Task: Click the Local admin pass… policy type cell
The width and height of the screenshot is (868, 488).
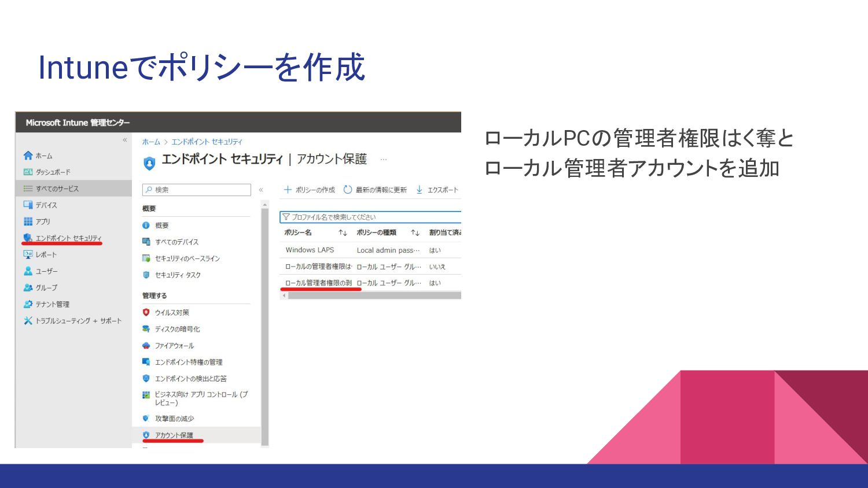Action: tap(388, 250)
